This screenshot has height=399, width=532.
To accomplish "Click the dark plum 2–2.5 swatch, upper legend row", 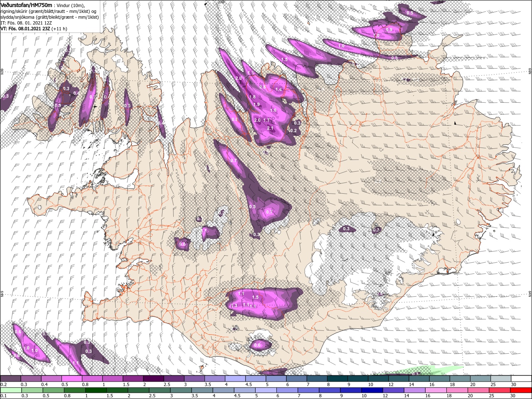I will coord(153,379).
